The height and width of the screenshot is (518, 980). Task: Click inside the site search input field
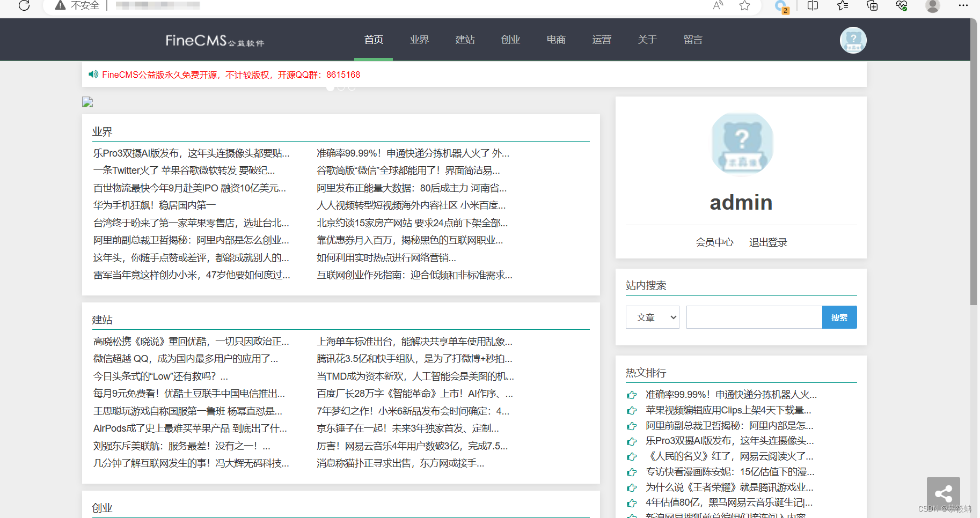754,317
